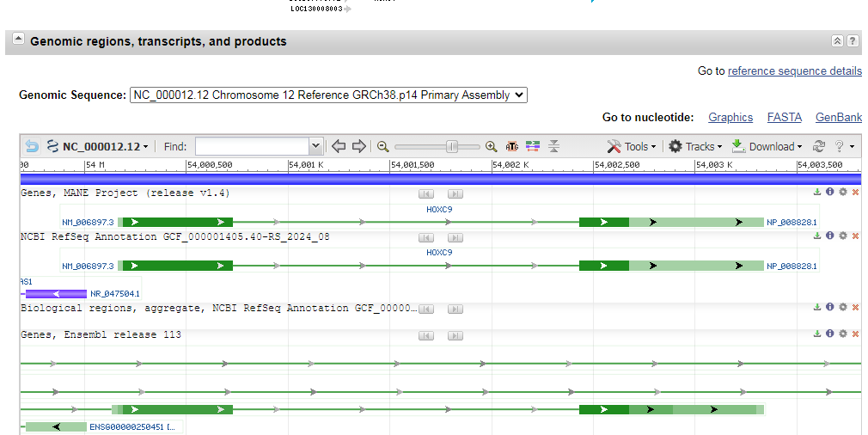Open the Tracks menu
Viewport: 868px width, 435px height.
pos(695,147)
